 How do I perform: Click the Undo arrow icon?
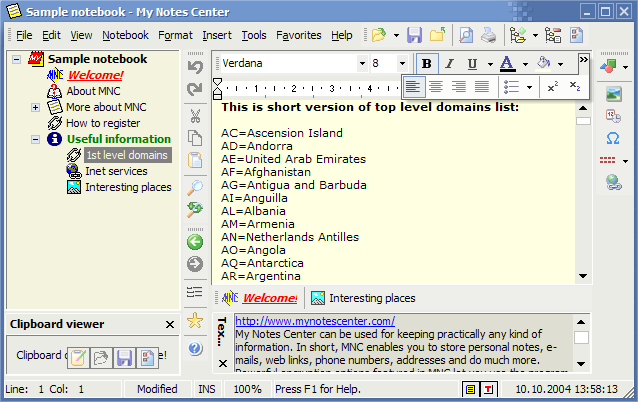(195, 68)
